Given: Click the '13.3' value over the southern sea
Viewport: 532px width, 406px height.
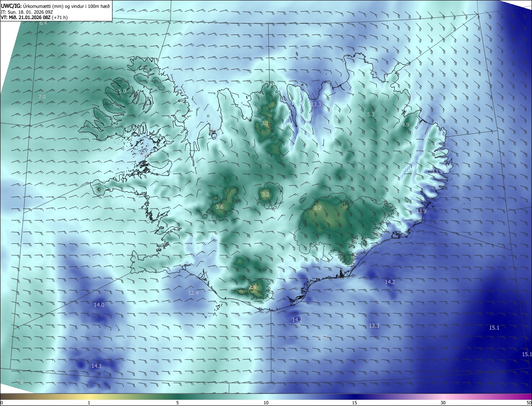Looking at the screenshot, I should click(x=374, y=325).
